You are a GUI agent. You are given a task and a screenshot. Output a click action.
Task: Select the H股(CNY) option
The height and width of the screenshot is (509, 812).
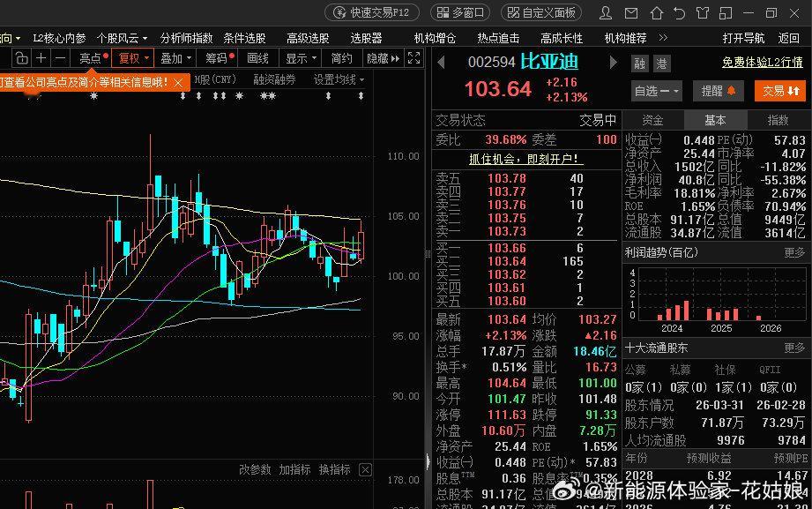(215, 79)
